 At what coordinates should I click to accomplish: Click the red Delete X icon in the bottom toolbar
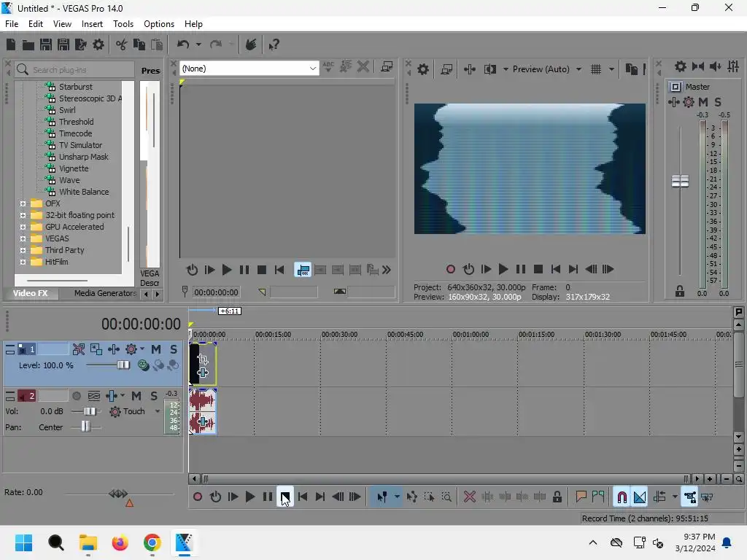[470, 497]
